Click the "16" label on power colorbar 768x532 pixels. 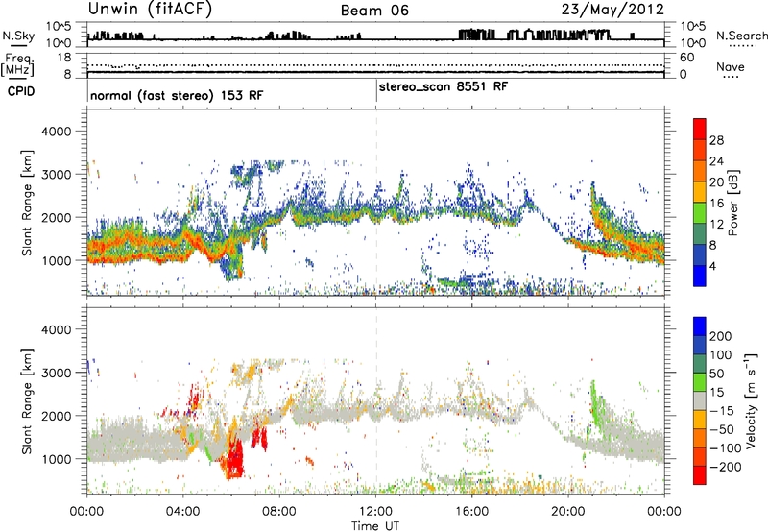[x=716, y=204]
